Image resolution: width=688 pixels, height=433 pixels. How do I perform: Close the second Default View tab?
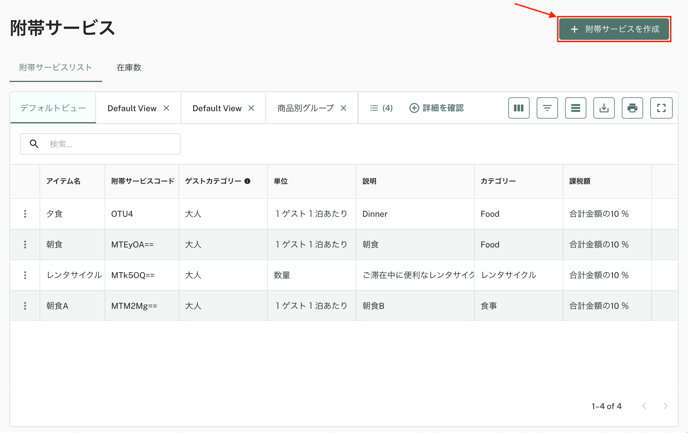[x=251, y=108]
